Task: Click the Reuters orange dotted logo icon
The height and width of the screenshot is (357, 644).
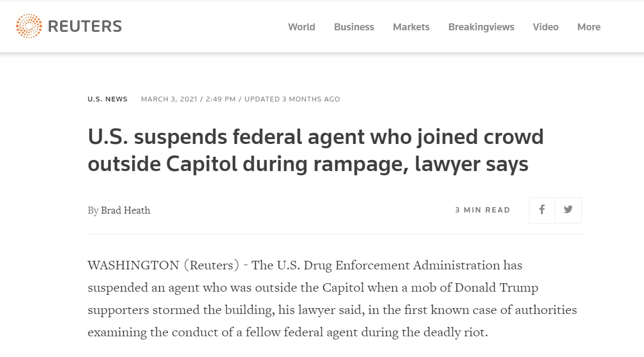Action: click(29, 26)
